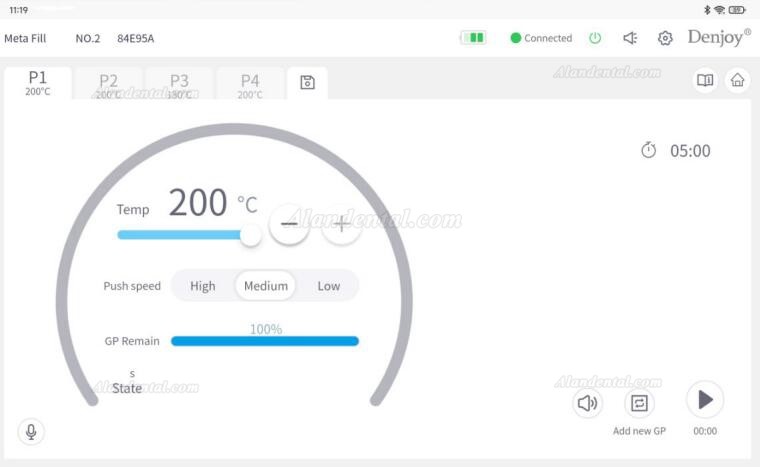760x467 pixels.
Task: Click the system Bluetooth status icon
Action: (x=707, y=10)
